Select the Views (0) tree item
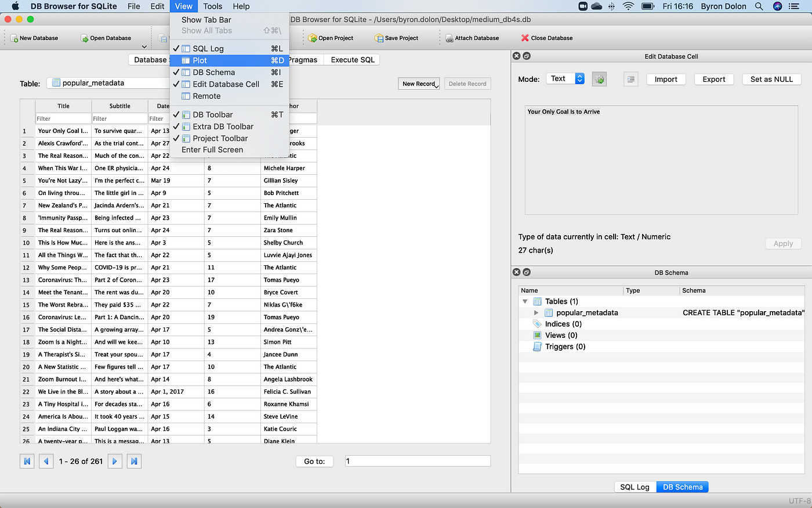Viewport: 812px width, 508px height. [x=561, y=336]
